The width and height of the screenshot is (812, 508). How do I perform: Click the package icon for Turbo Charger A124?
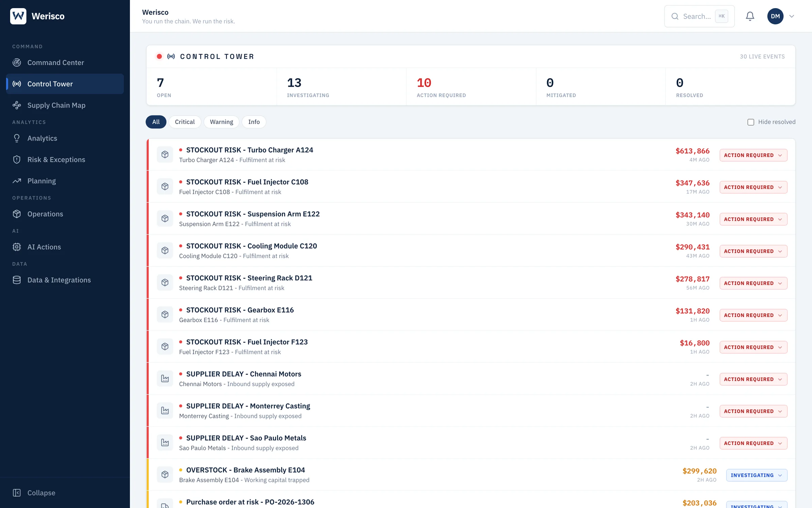click(165, 154)
